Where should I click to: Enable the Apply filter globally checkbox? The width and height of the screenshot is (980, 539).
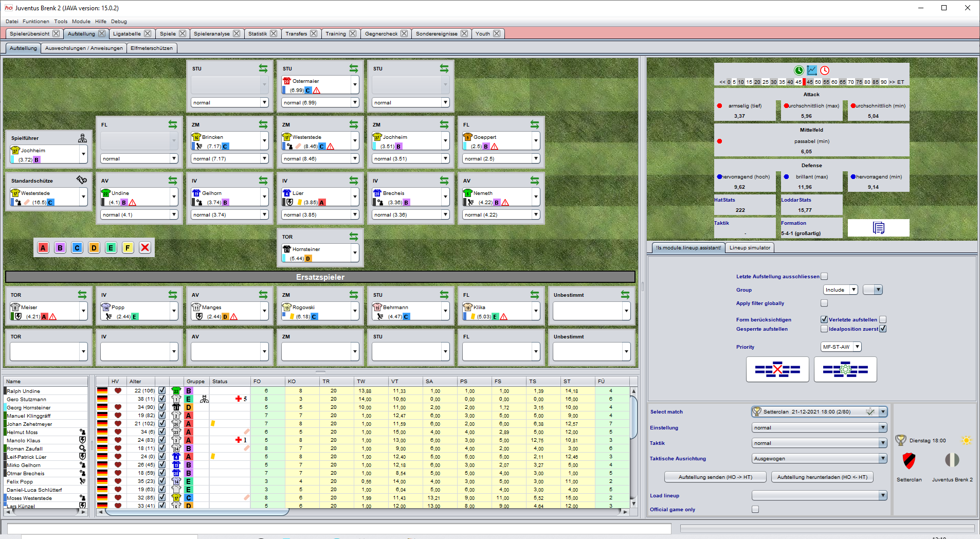click(824, 303)
